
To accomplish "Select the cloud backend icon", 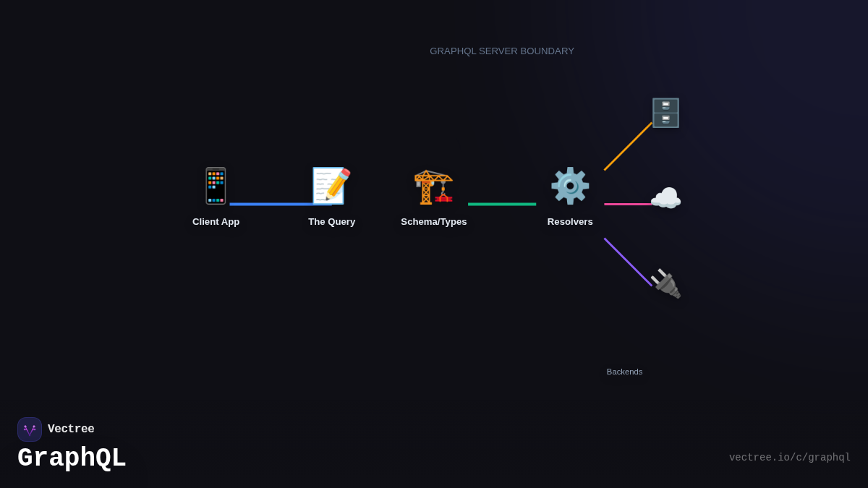I will (x=665, y=197).
